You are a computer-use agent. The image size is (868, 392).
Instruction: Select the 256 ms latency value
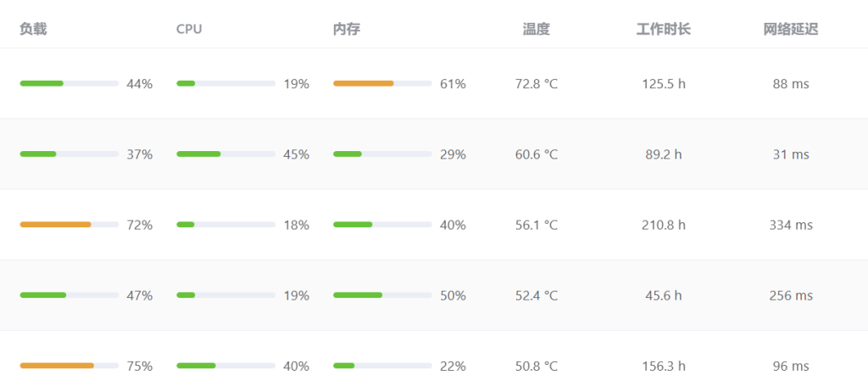pos(790,295)
